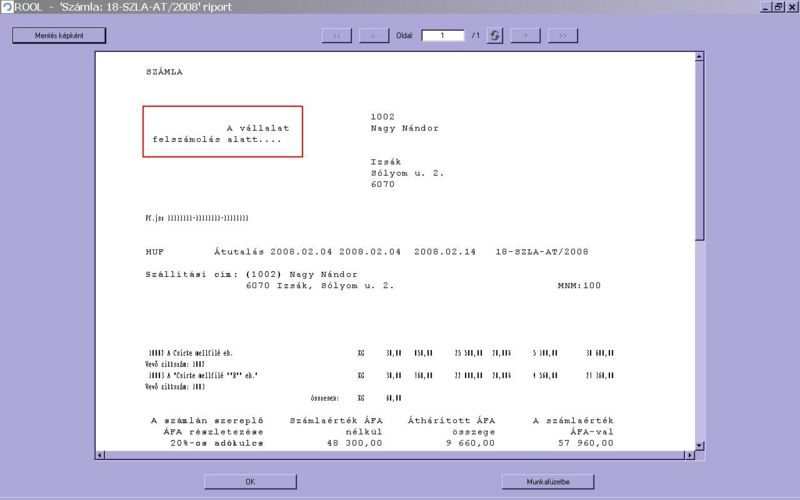Go to the next page
The width and height of the screenshot is (800, 500).
(x=525, y=35)
